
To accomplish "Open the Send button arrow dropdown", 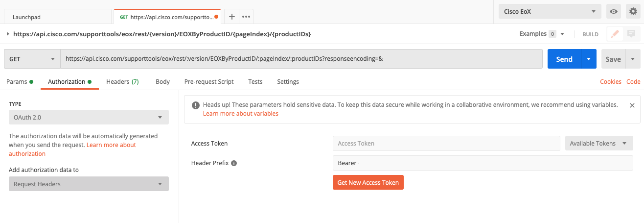I will click(589, 59).
